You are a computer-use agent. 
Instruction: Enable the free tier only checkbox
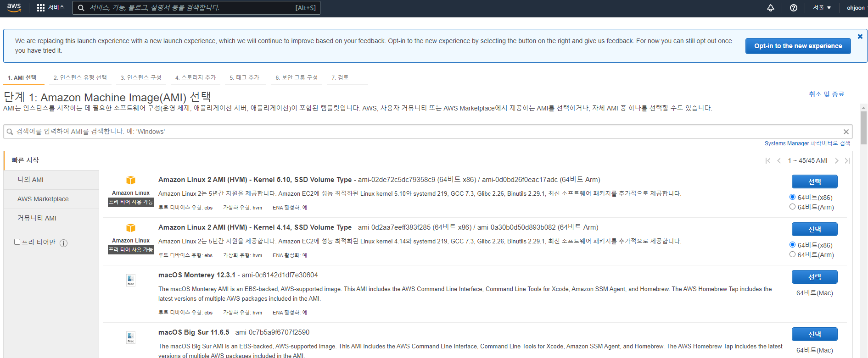17,242
